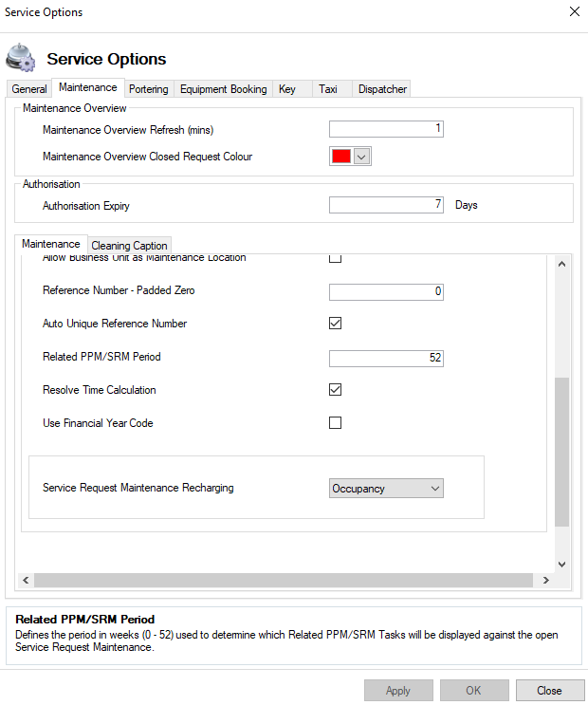The height and width of the screenshot is (705, 588).
Task: Switch to the Portering tab
Action: click(149, 89)
